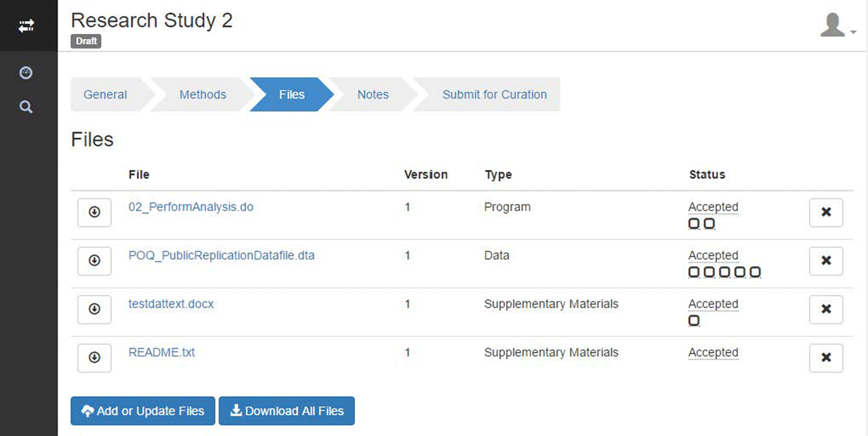
Task: Open the Notes tab
Action: pyautogui.click(x=373, y=95)
